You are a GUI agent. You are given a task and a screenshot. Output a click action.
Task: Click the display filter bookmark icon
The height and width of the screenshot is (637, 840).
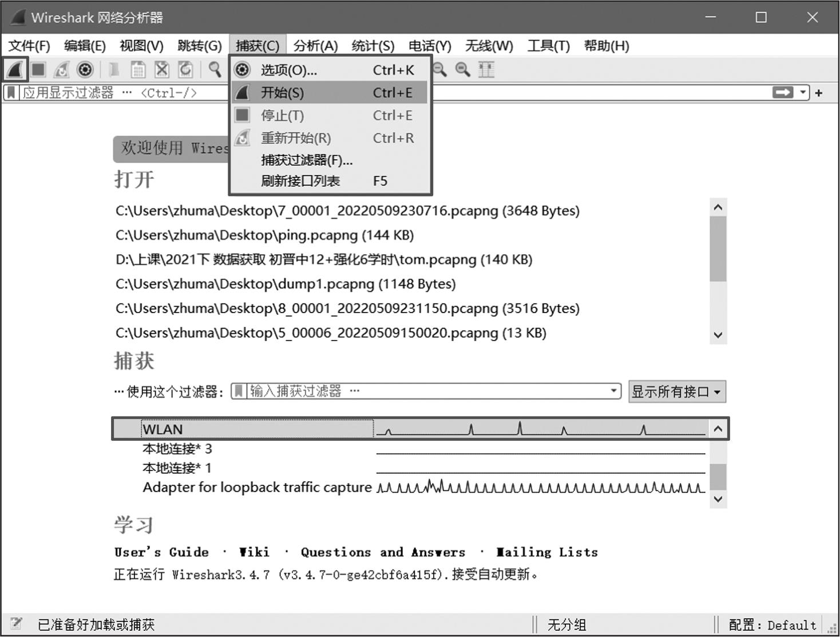(x=11, y=93)
